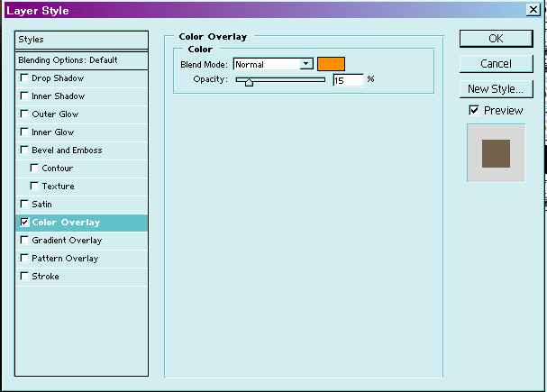547x392 pixels.
Task: Check the Bevel and Emboss box
Action: (24, 150)
